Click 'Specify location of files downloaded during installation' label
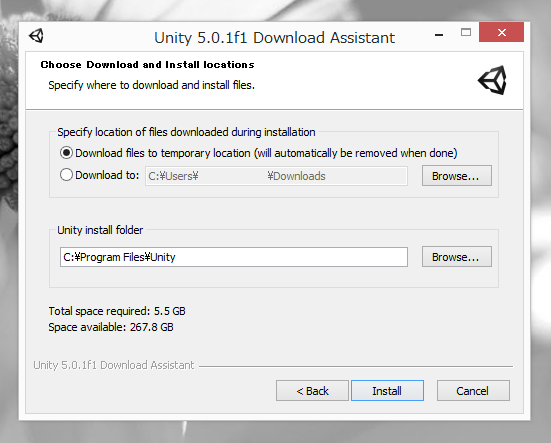This screenshot has width=551, height=443. click(186, 132)
